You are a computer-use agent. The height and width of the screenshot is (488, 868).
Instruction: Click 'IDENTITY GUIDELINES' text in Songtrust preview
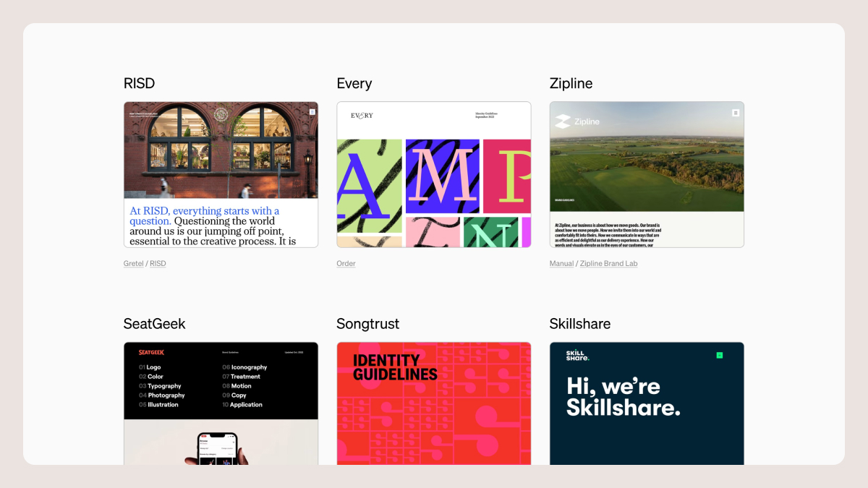point(395,367)
